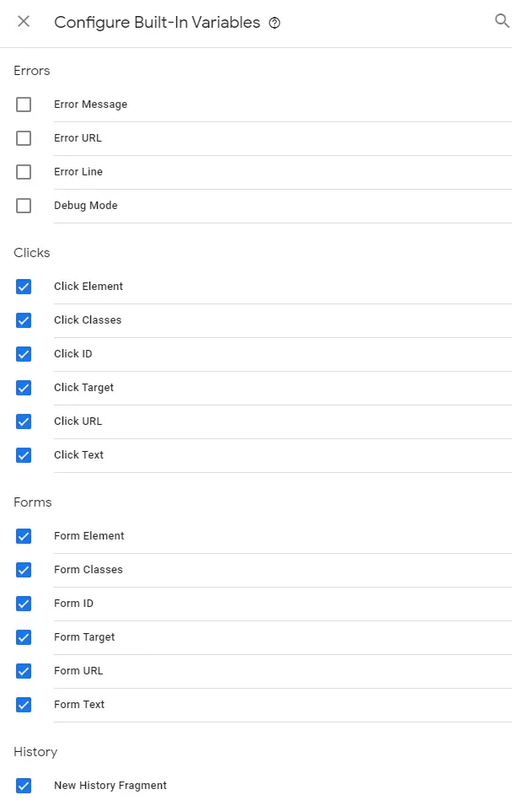Screen dimensions: 512x800
Task: Tick the Error Line checkbox
Action: tap(23, 172)
